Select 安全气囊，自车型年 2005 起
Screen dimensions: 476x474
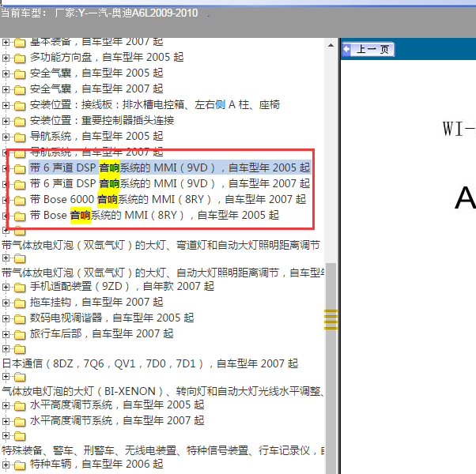[x=96, y=73]
